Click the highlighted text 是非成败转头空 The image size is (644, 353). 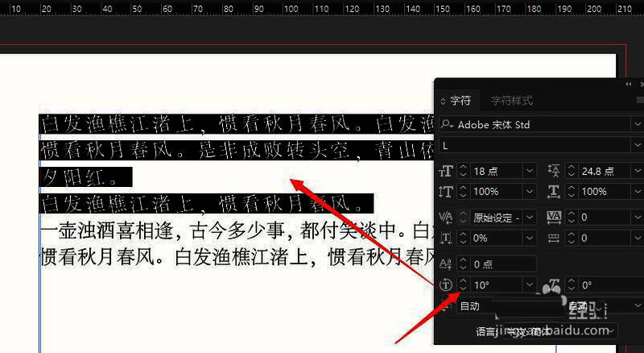tap(274, 151)
